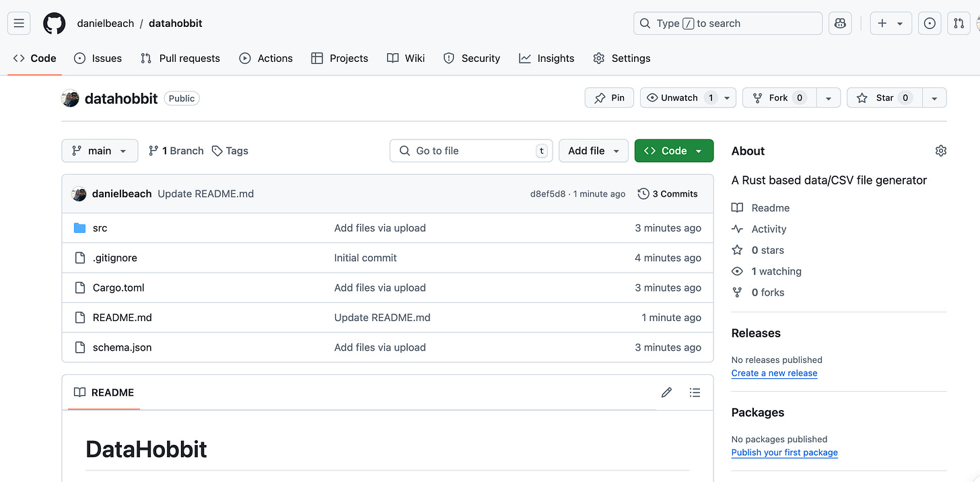Open the Tags link

pos(230,151)
